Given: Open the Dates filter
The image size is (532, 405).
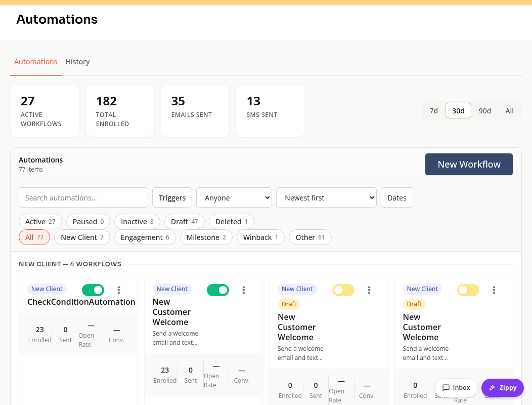Looking at the screenshot, I should (x=397, y=197).
